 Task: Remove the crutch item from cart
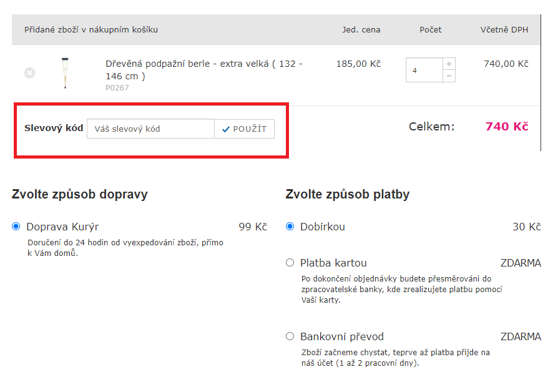pos(29,73)
